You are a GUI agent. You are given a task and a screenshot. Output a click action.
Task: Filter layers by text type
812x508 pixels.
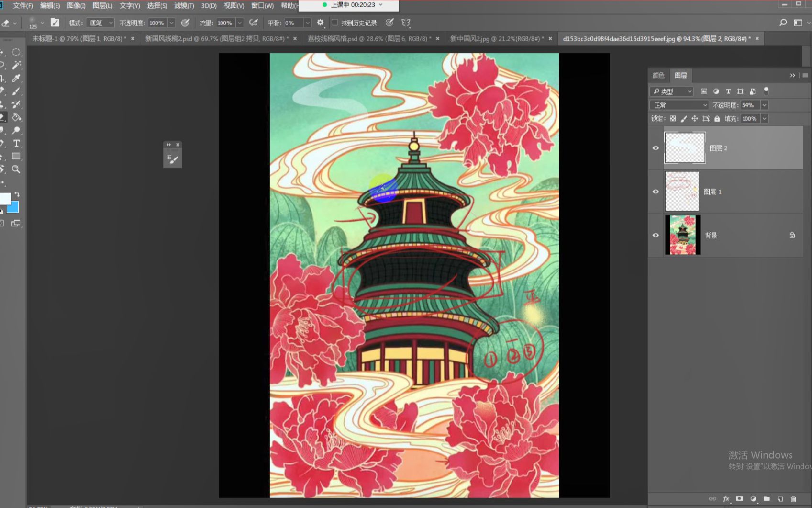click(728, 91)
